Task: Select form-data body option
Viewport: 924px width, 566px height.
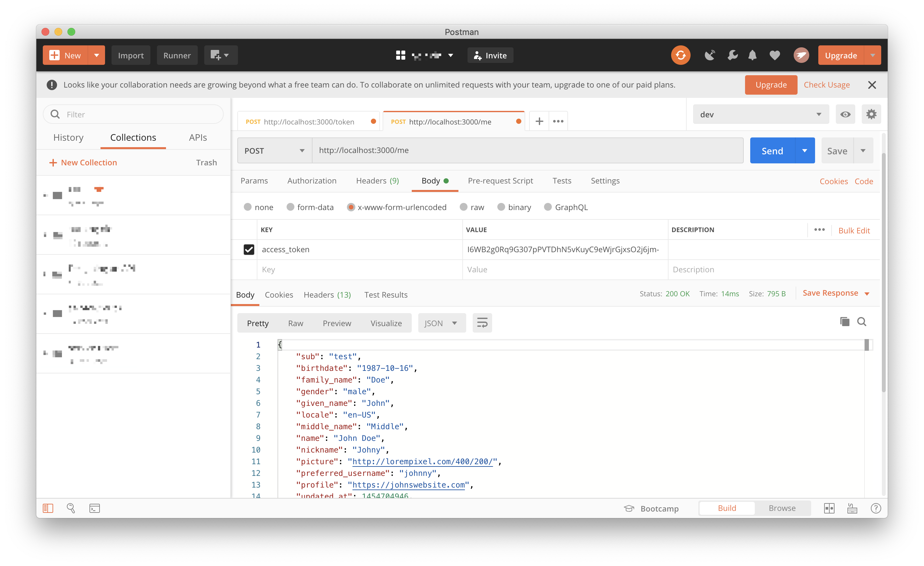Action: (x=290, y=207)
